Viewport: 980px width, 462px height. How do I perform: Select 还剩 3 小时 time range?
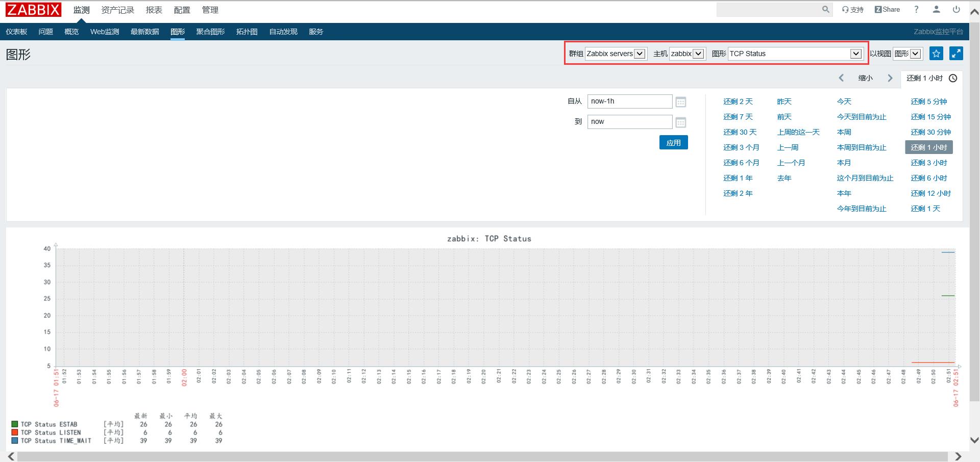coord(928,163)
